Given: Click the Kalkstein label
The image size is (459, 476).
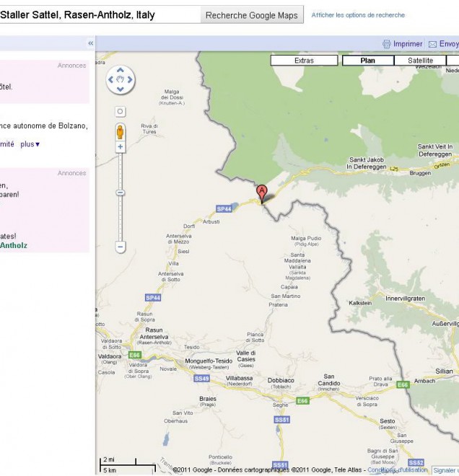Looking at the screenshot, I should coord(360,303).
